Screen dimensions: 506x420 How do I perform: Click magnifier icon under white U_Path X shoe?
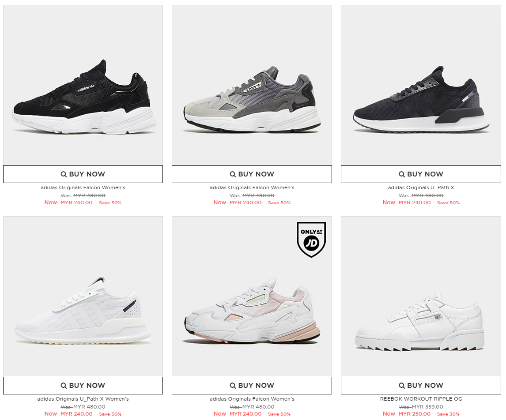(64, 386)
